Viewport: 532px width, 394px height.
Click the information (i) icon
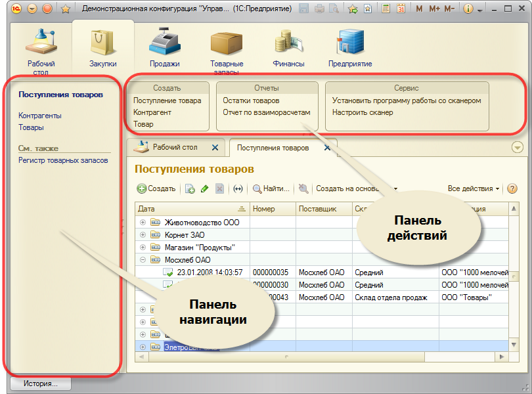(468, 9)
